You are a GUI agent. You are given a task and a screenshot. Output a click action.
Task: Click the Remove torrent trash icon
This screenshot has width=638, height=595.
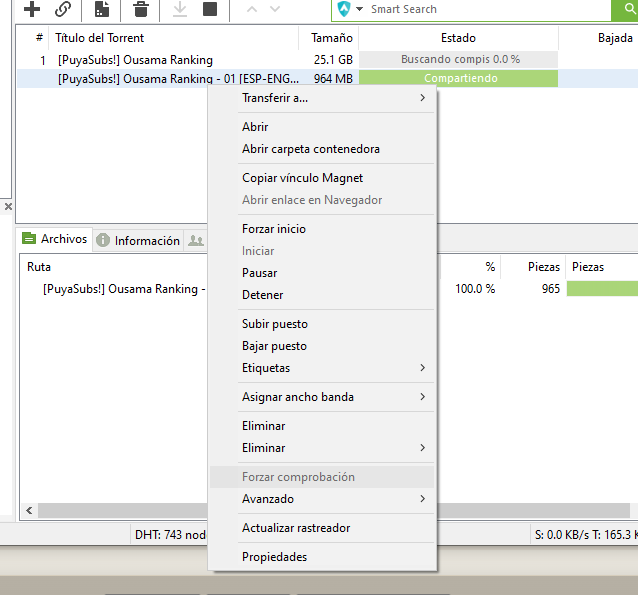click(x=141, y=9)
